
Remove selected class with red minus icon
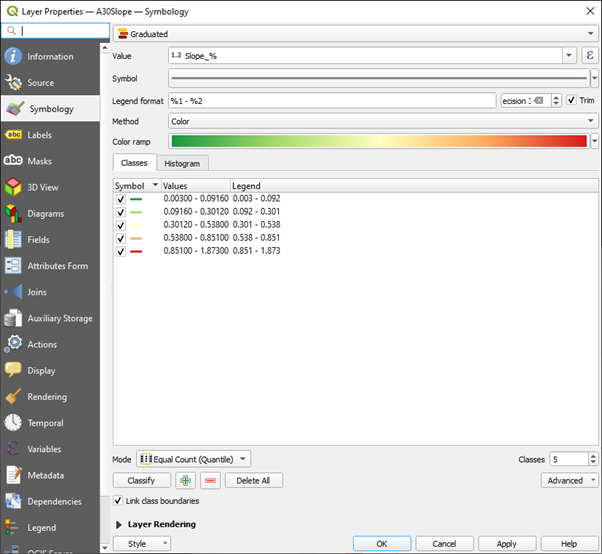coord(210,480)
